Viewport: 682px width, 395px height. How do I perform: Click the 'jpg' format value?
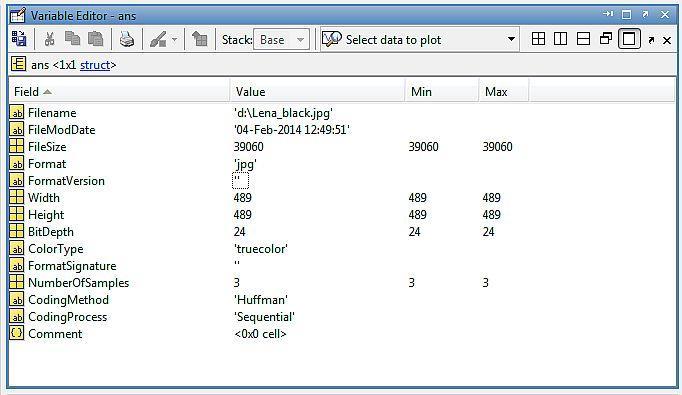(x=245, y=164)
